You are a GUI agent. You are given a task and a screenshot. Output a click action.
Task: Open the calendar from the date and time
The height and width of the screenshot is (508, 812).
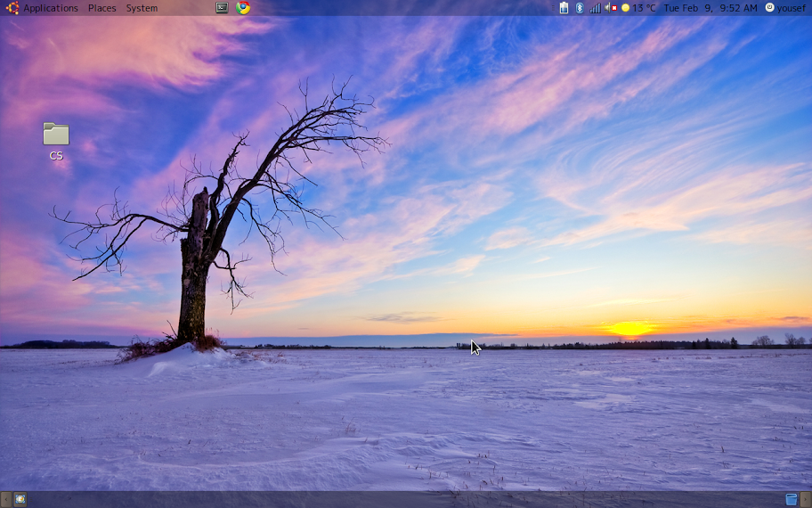[x=710, y=8]
